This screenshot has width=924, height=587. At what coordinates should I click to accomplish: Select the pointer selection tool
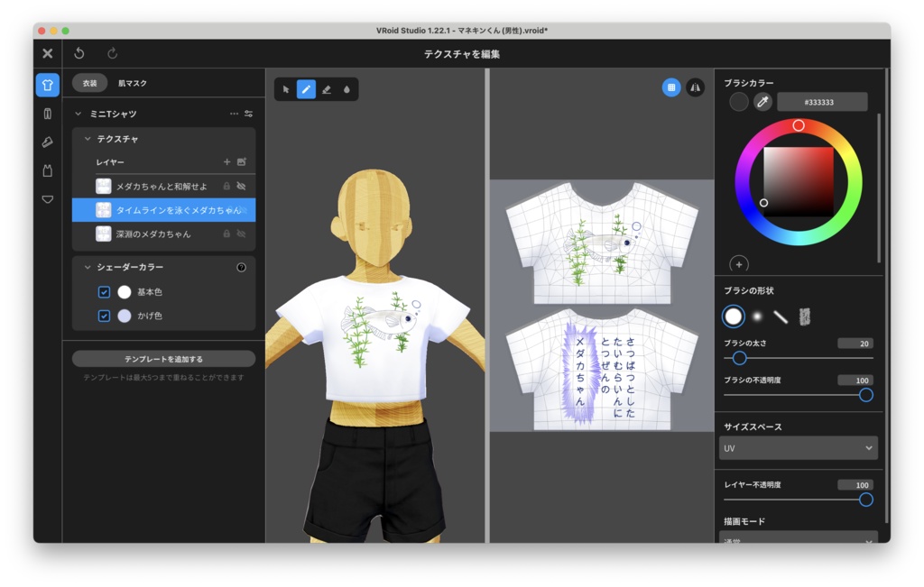(286, 89)
